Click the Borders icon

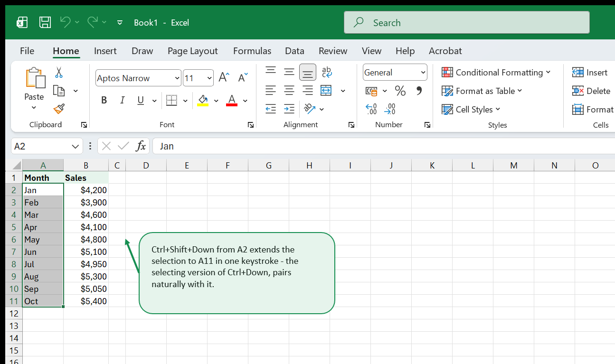tap(171, 100)
